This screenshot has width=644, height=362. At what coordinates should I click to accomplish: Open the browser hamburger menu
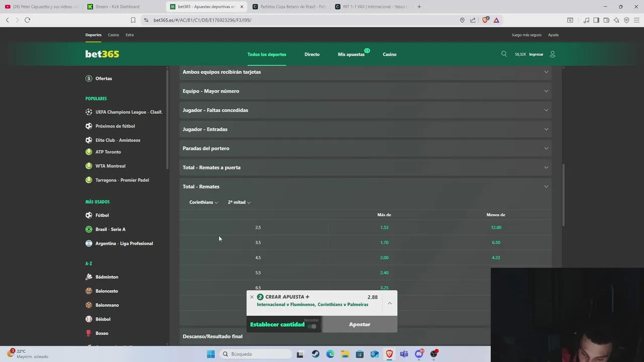coord(636,20)
